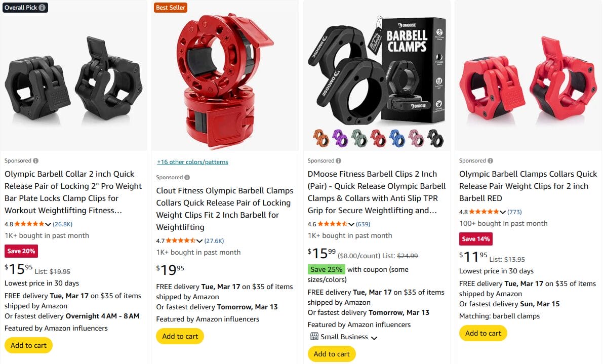
Task: Click the Sponsored info icon on DMoose listing
Action: tap(338, 160)
